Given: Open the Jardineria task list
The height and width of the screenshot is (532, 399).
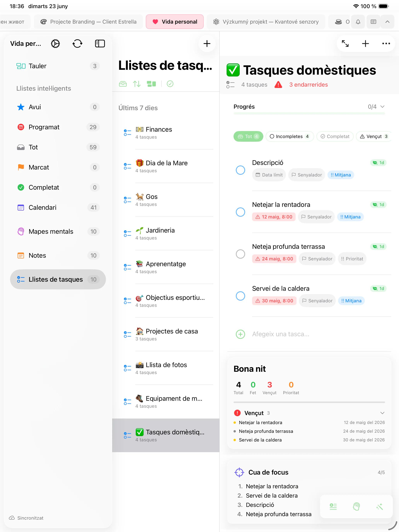Looking at the screenshot, I should coord(166,234).
